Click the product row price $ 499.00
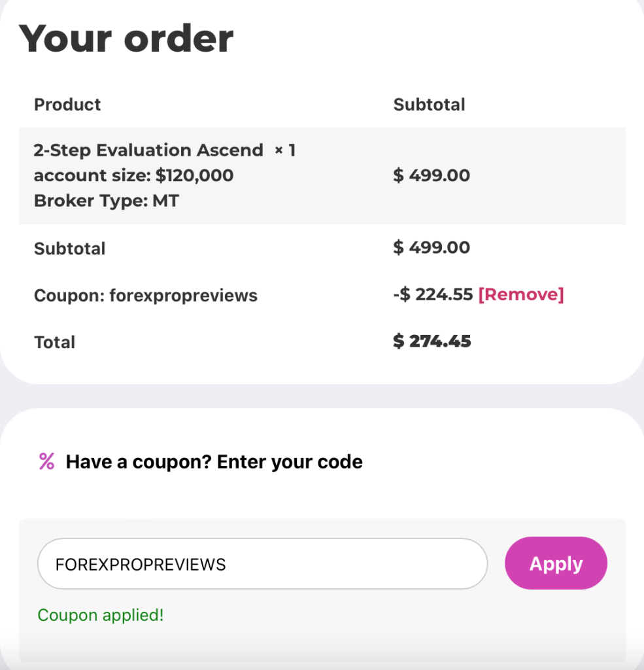This screenshot has height=670, width=644. [432, 175]
